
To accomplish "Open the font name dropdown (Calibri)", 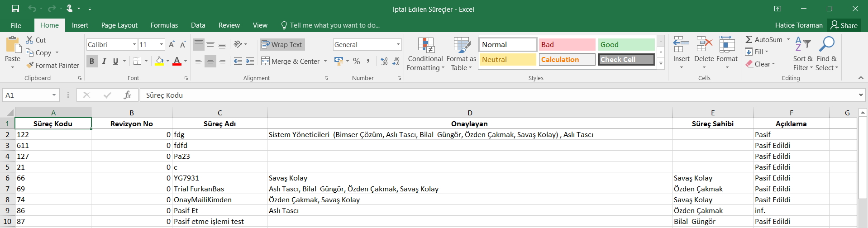I will click(x=134, y=44).
